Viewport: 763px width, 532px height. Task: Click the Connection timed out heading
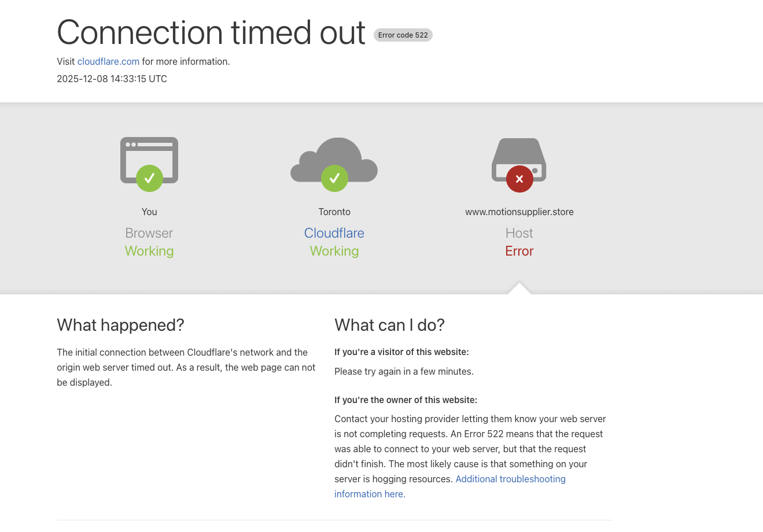click(211, 32)
